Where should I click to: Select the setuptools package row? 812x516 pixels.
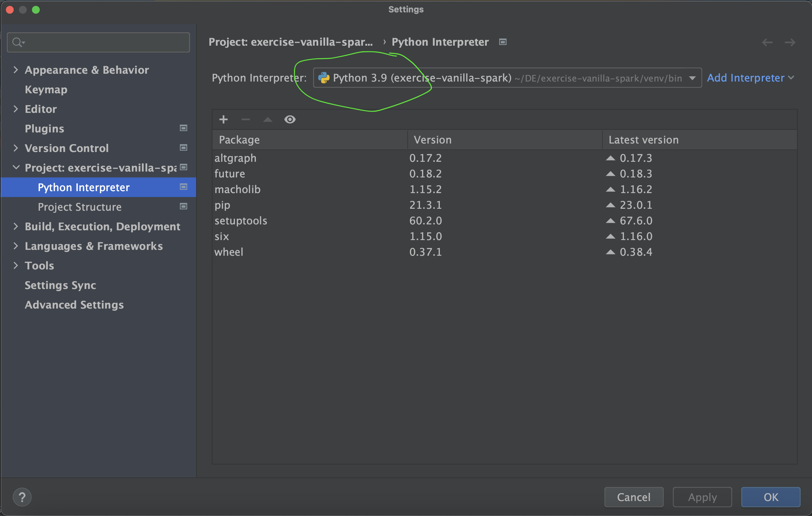tap(241, 221)
